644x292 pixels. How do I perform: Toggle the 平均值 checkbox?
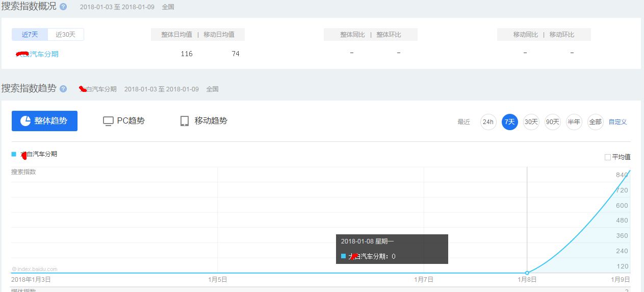607,157
